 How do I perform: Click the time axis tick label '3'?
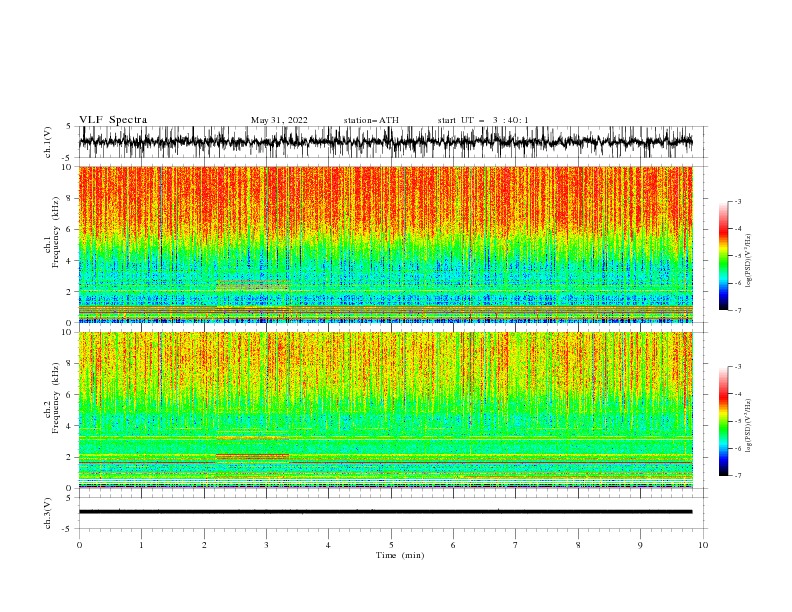tap(266, 545)
